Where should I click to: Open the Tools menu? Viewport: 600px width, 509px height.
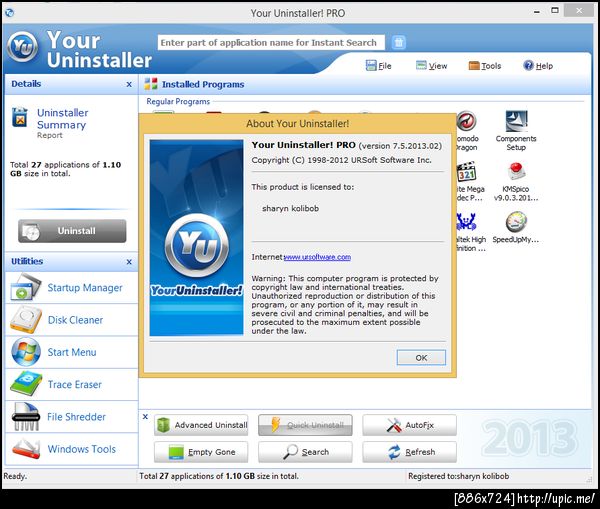tap(485, 66)
